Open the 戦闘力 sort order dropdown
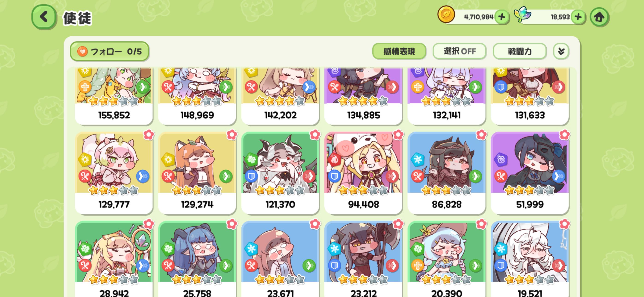Screen dimensions: 644x297 tap(519, 51)
